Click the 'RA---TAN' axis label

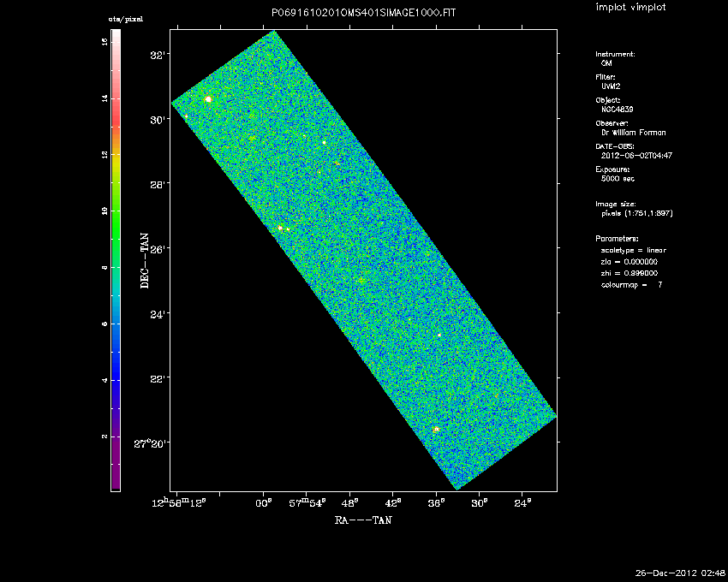[x=363, y=520]
